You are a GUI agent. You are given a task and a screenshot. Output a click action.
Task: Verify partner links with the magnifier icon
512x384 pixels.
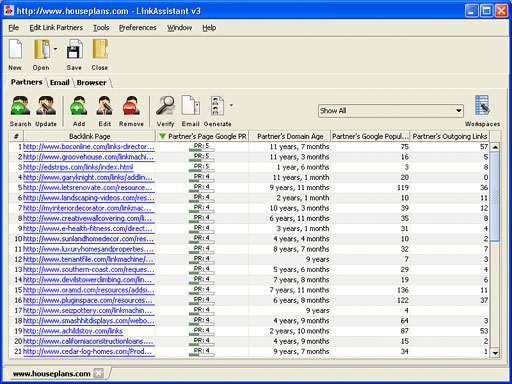pos(166,106)
